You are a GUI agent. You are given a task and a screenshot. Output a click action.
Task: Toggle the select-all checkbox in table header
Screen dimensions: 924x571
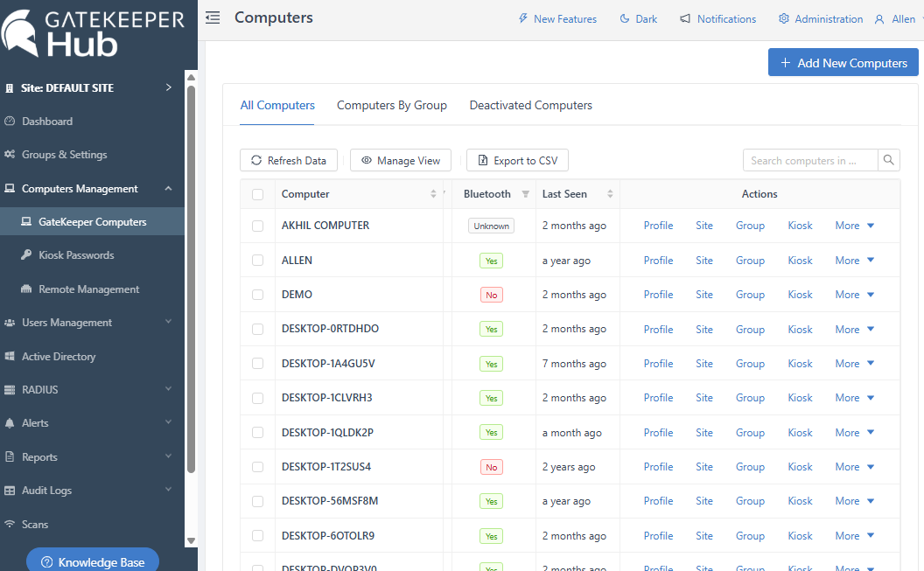[257, 194]
